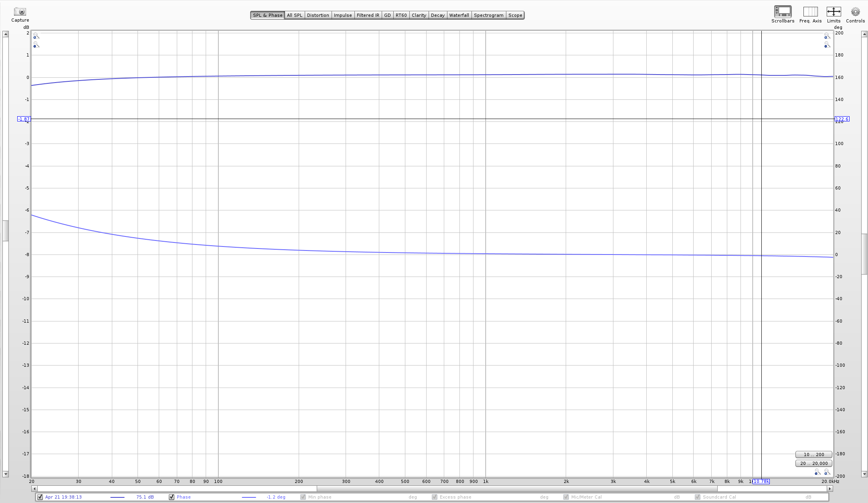
Task: Select the Spectrogram tab
Action: 488,15
